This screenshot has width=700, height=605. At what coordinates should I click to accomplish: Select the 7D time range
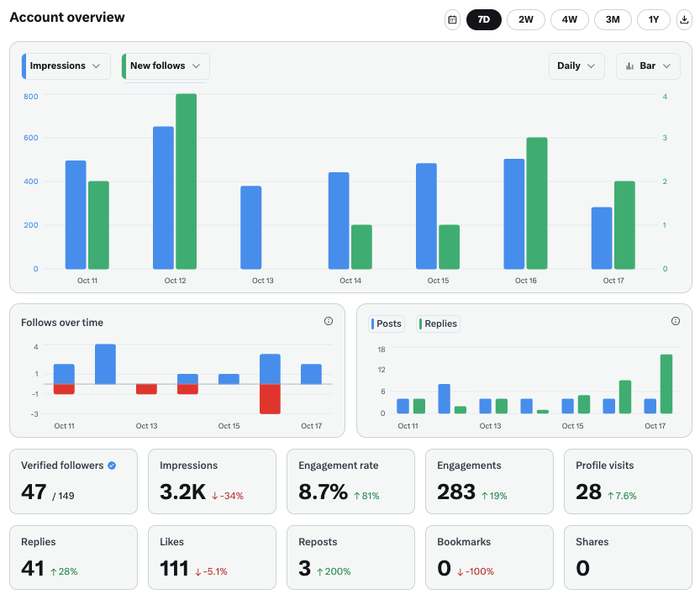[483, 19]
